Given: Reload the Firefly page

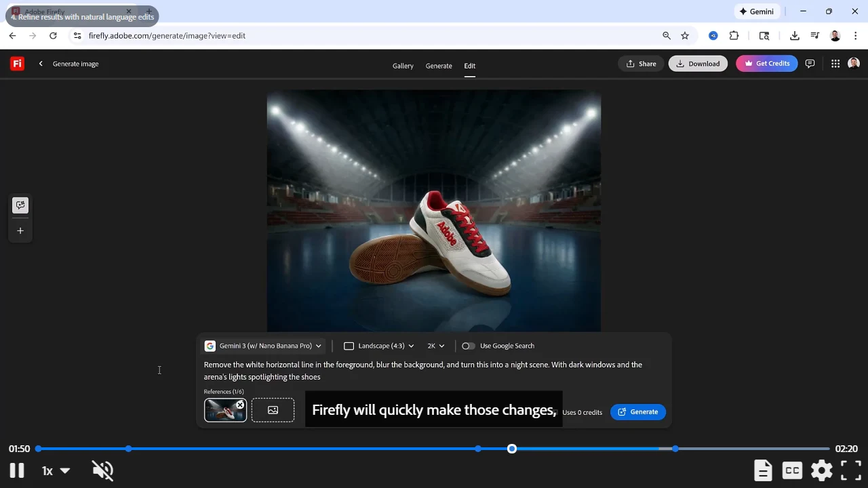Looking at the screenshot, I should (x=53, y=36).
